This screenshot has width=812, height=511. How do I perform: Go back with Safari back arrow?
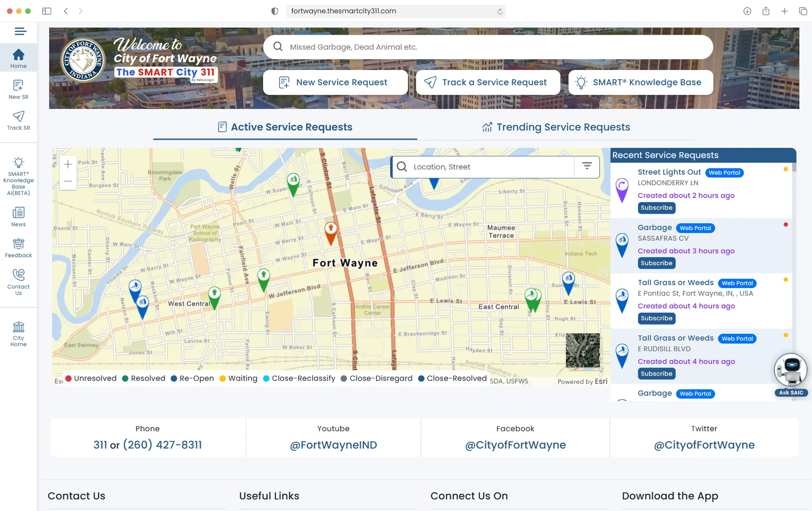pyautogui.click(x=66, y=11)
